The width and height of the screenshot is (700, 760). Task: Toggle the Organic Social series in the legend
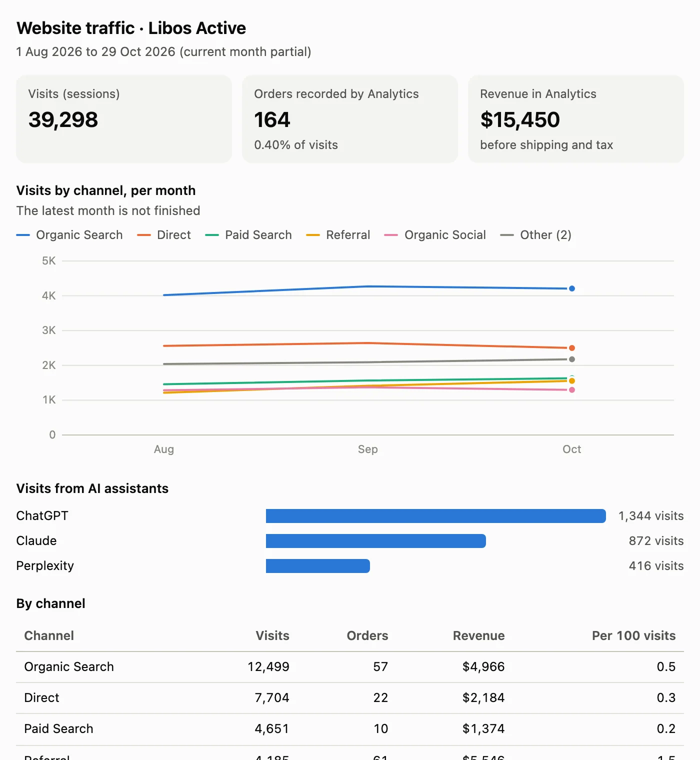[435, 235]
